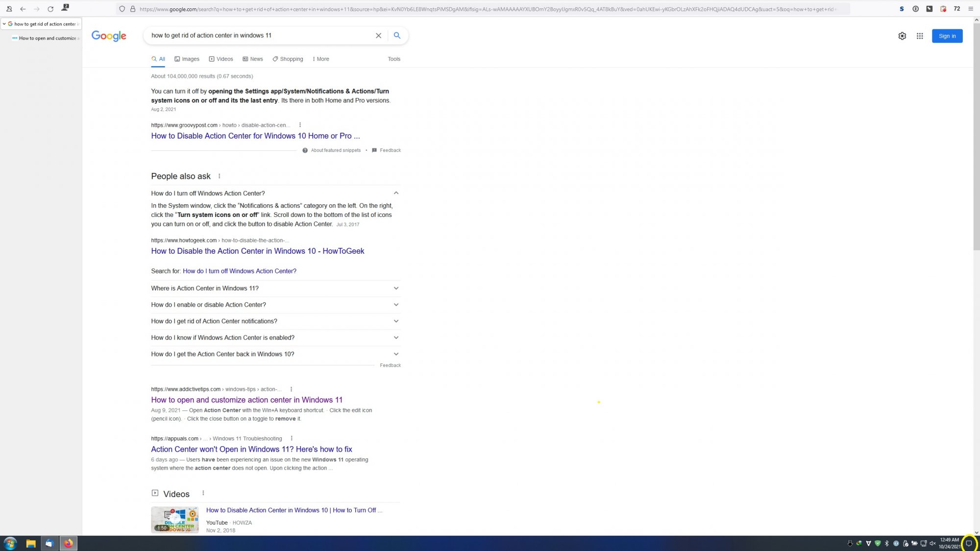Clear search text with X icon
Screen dimensions: 980x551
378,35
